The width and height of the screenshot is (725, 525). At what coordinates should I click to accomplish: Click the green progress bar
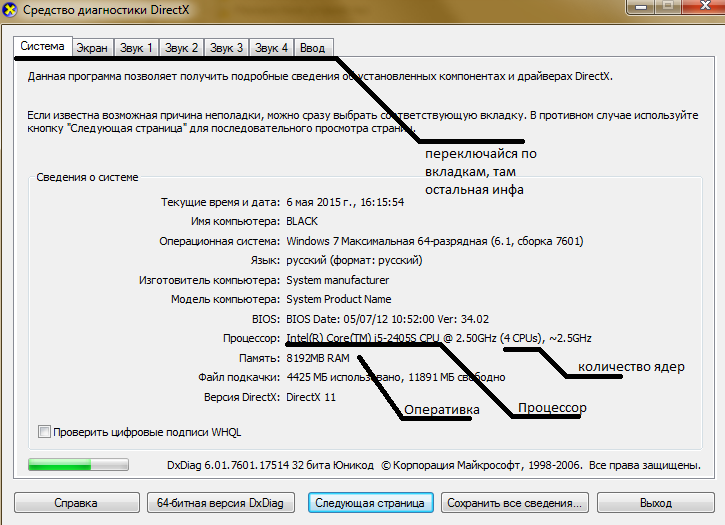pyautogui.click(x=78, y=465)
